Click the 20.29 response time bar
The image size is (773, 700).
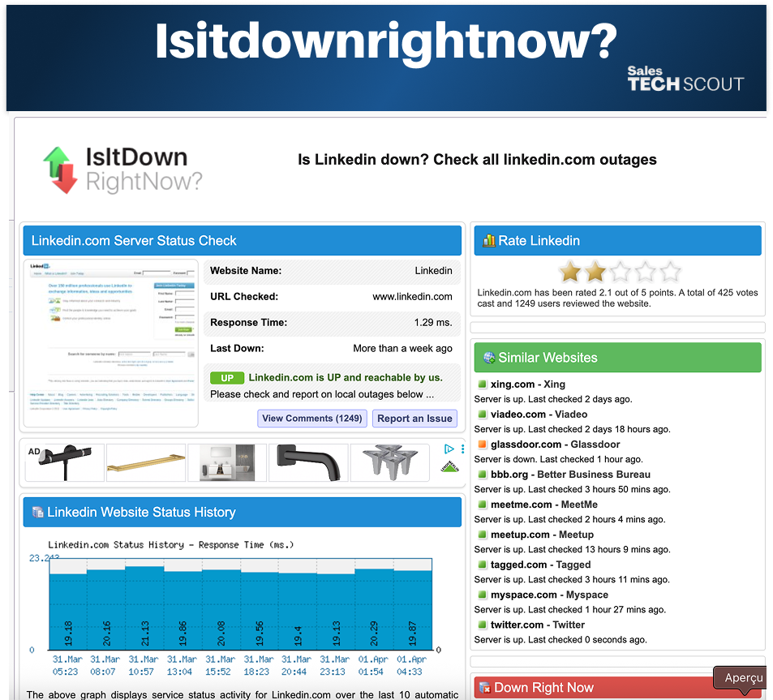(x=374, y=609)
